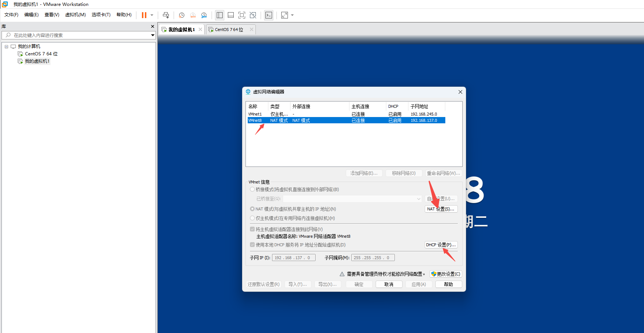This screenshot has height=333, width=644.
Task: Click the pause virtual machine icon
Action: pos(143,15)
